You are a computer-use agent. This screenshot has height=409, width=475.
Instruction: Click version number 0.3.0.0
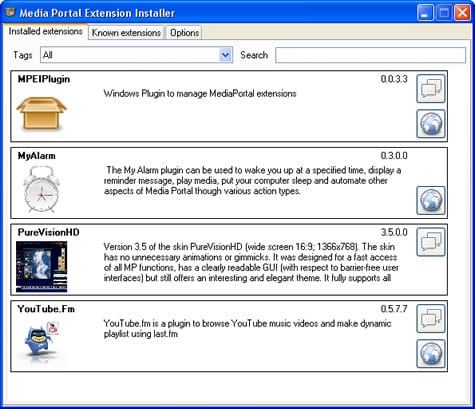[x=394, y=156]
